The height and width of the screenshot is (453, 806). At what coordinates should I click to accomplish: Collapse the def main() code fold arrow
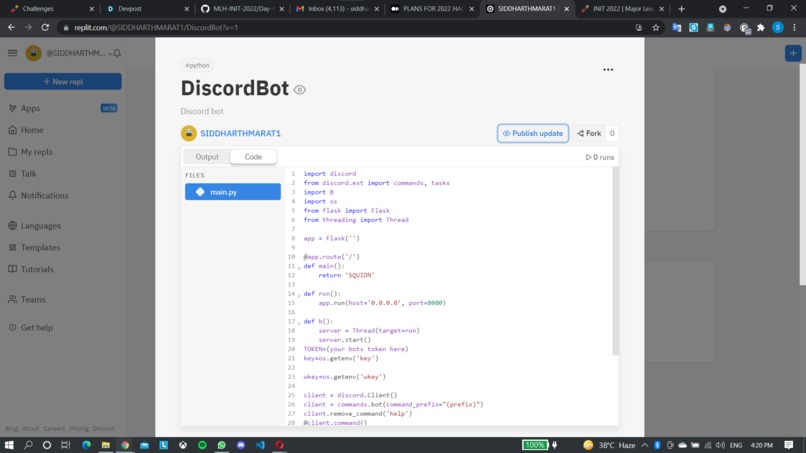click(x=299, y=267)
